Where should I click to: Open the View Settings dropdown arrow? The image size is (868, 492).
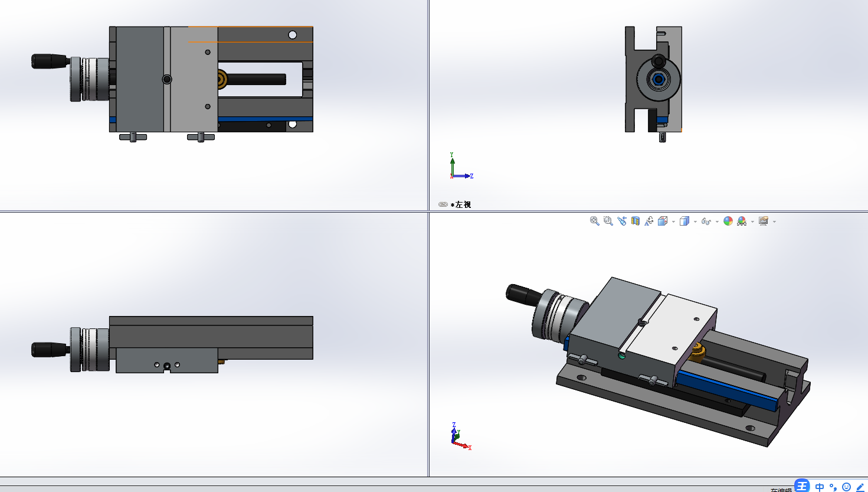(774, 222)
